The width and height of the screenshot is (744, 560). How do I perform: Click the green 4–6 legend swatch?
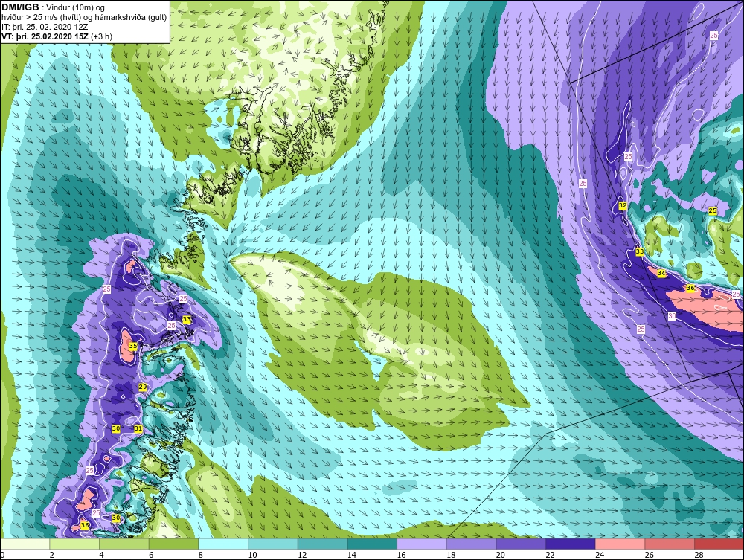click(x=124, y=544)
